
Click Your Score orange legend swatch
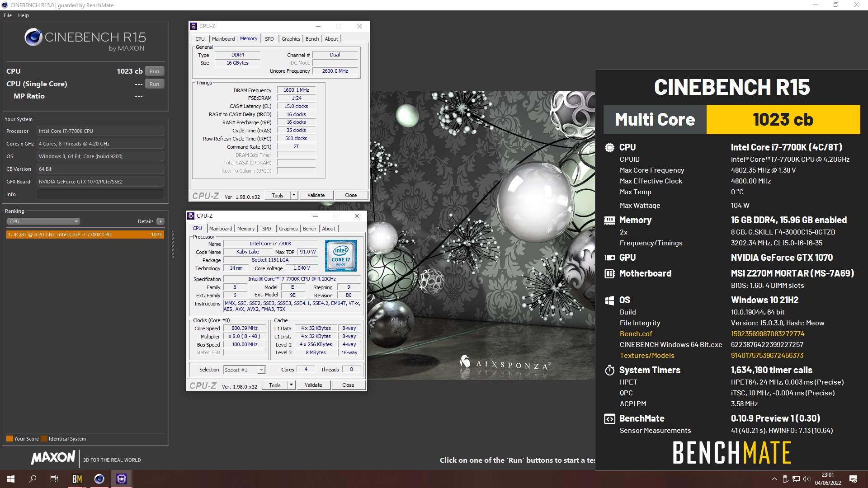click(9, 439)
